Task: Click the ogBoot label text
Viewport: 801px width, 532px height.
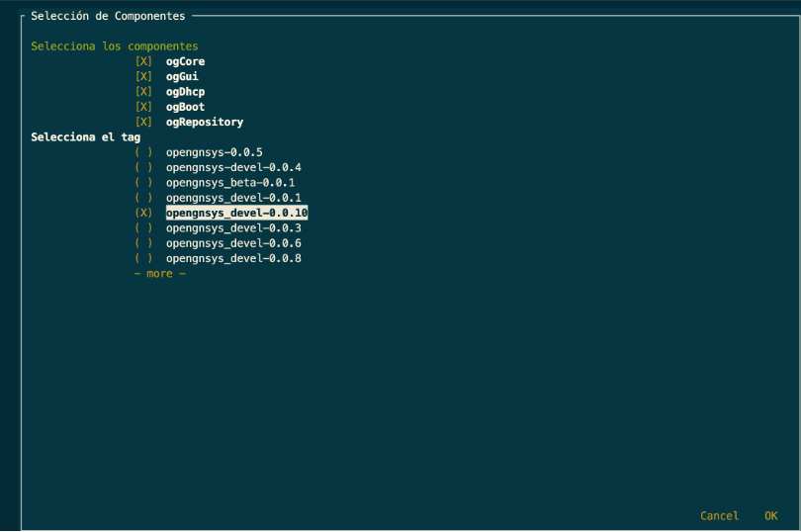Action: click(186, 107)
